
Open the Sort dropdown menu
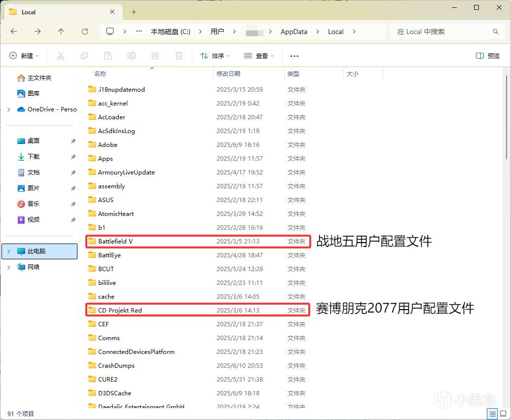(215, 56)
